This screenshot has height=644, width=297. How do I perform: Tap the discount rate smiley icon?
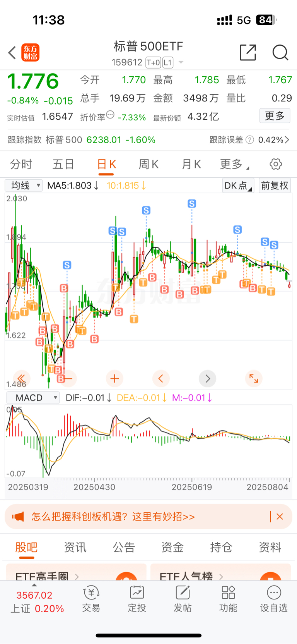(110, 115)
